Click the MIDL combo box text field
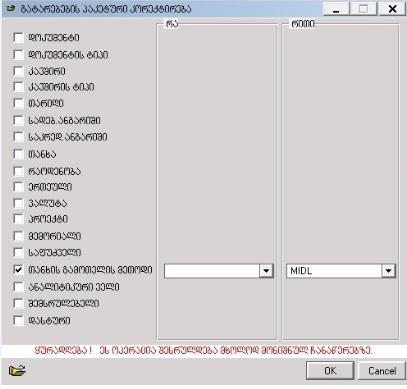The image size is (407, 389). [334, 271]
